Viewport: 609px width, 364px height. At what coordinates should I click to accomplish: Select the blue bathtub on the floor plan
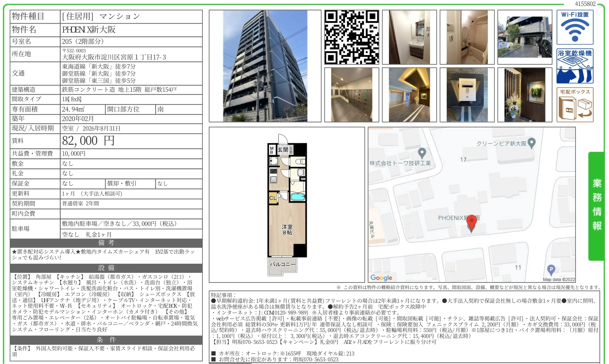tap(298, 197)
